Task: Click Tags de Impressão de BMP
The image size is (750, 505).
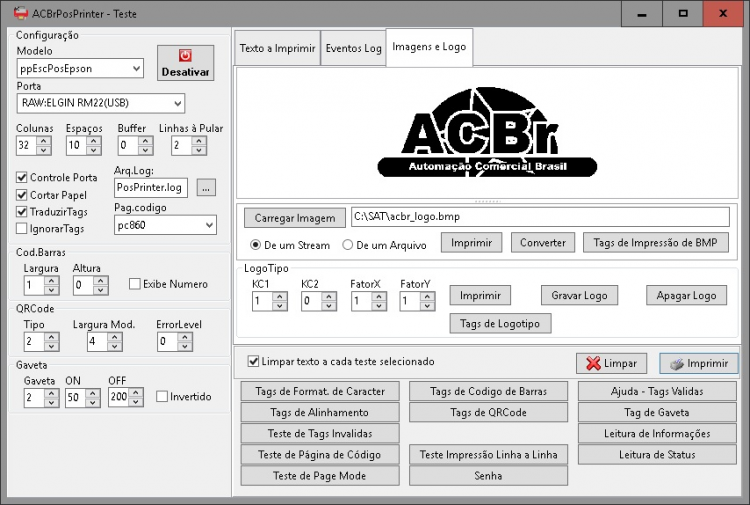Action: click(656, 242)
